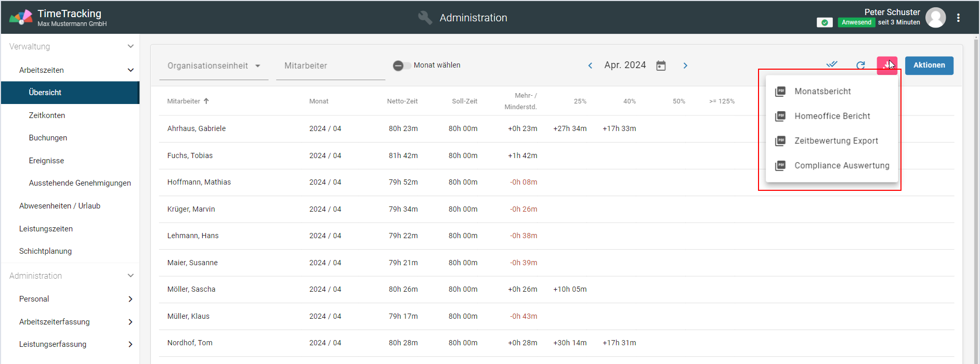
Task: Expand the Personal submenu
Action: [x=130, y=299]
